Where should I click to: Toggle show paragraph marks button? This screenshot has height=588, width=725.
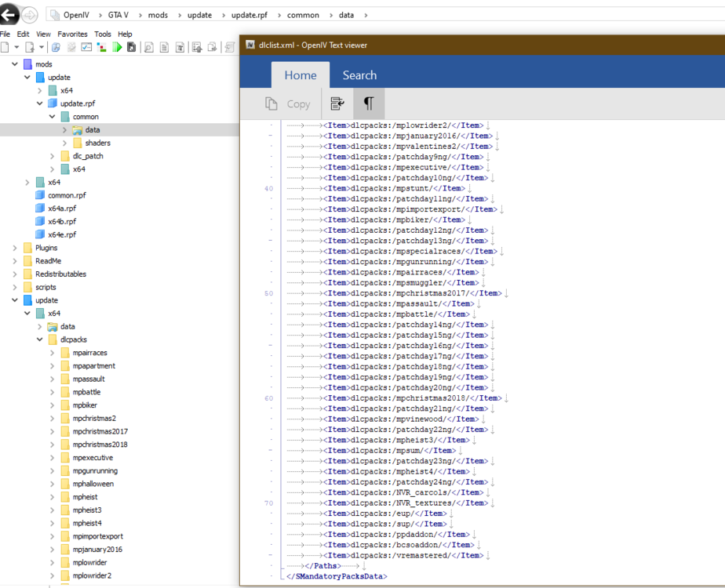[x=368, y=103]
